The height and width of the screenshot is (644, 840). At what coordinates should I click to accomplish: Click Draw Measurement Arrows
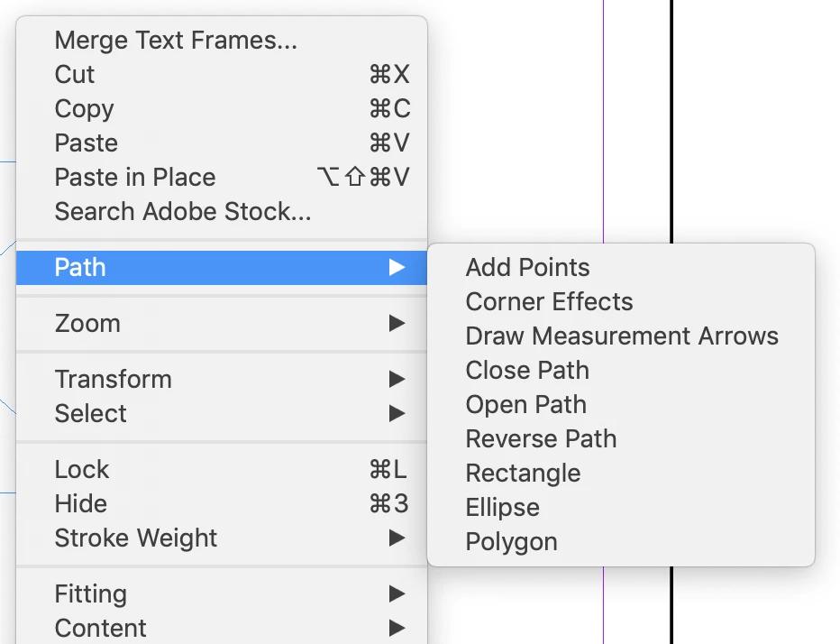pyautogui.click(x=622, y=336)
